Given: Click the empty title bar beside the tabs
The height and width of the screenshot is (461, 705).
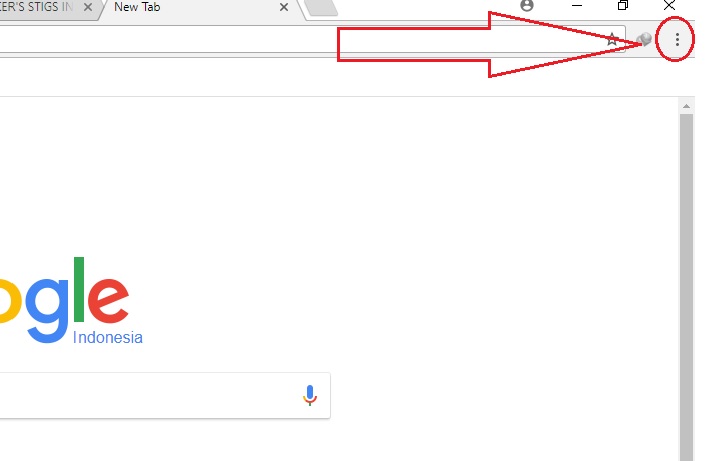Looking at the screenshot, I should point(427,8).
